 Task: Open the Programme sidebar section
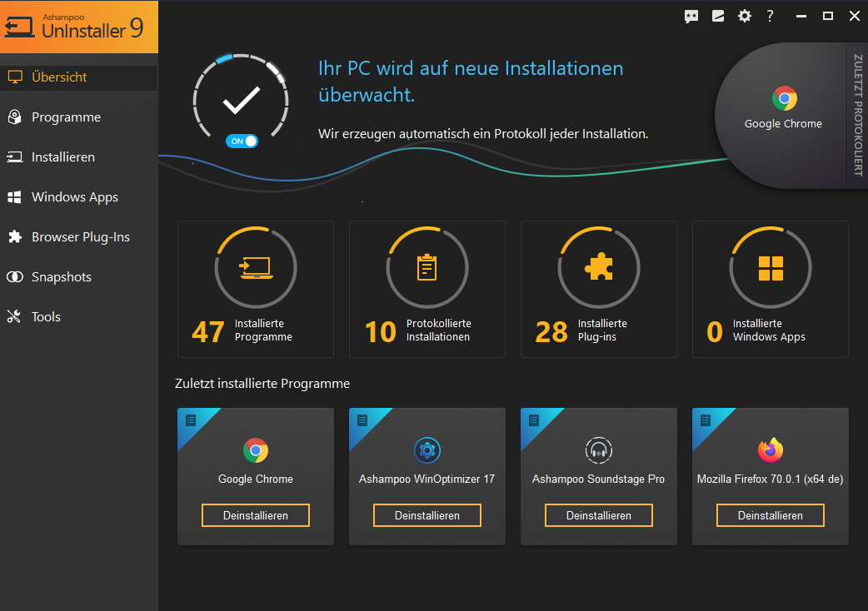(67, 117)
